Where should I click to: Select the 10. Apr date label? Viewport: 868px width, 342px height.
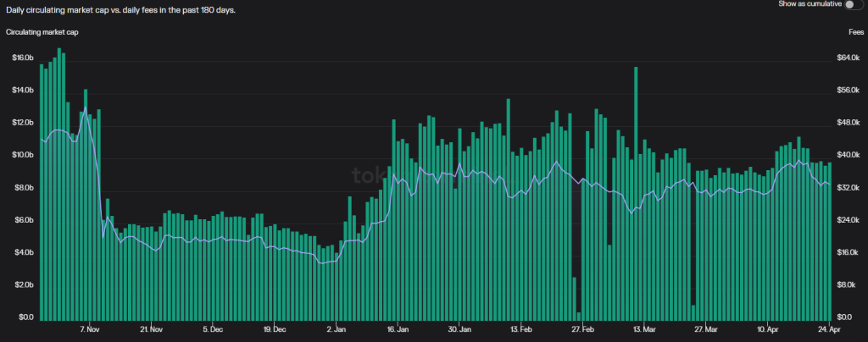[768, 329]
